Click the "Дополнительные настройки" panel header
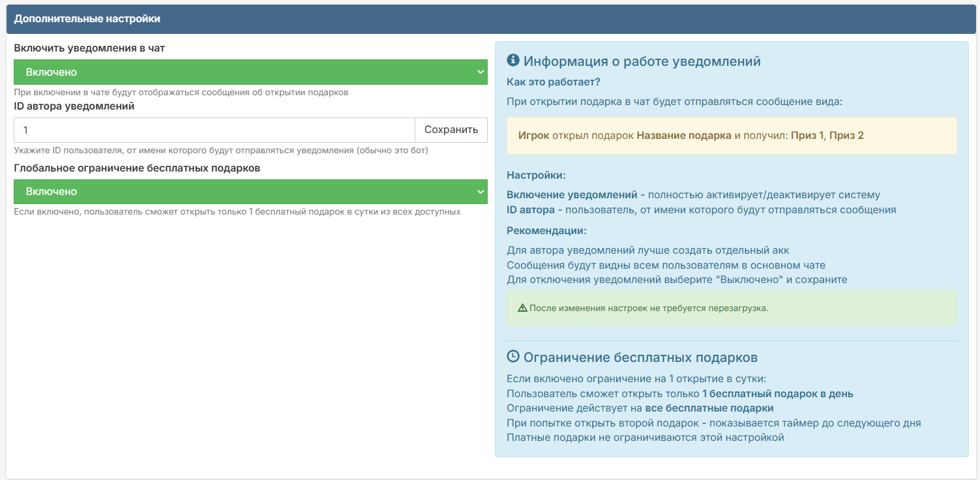Viewport: 980px width, 480px height. tap(87, 19)
